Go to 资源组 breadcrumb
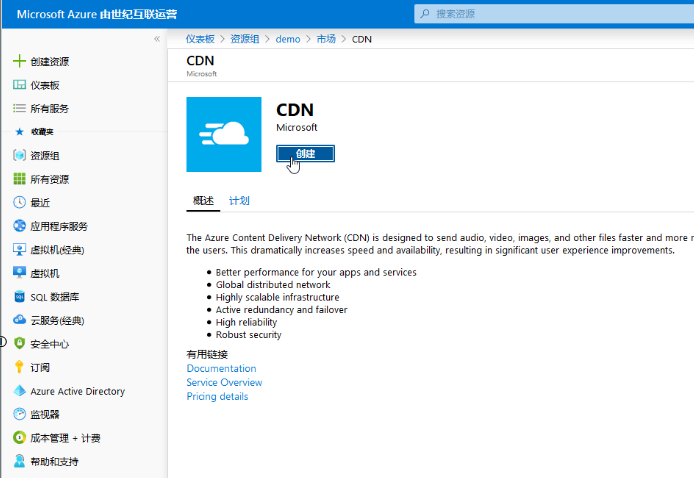Viewport: 694px width, 478px height. [x=245, y=39]
